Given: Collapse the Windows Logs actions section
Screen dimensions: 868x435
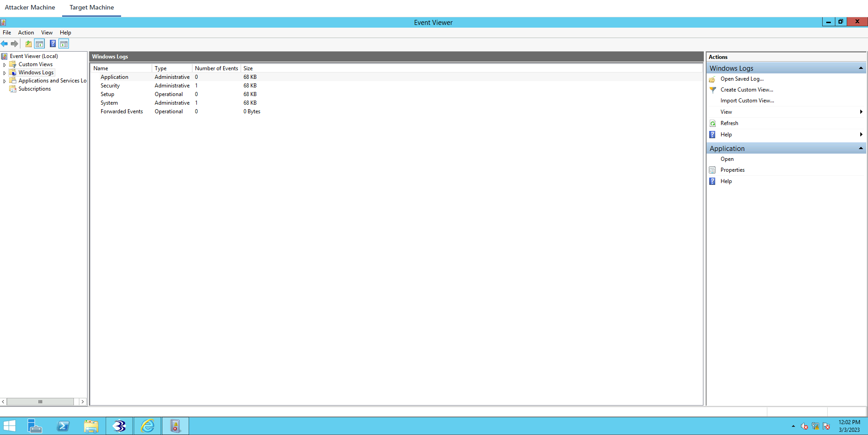Looking at the screenshot, I should (x=861, y=68).
